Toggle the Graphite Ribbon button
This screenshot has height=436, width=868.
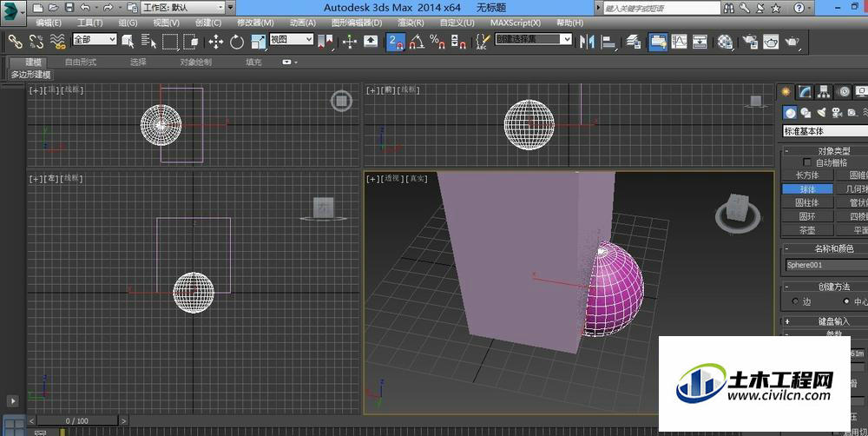click(x=658, y=41)
